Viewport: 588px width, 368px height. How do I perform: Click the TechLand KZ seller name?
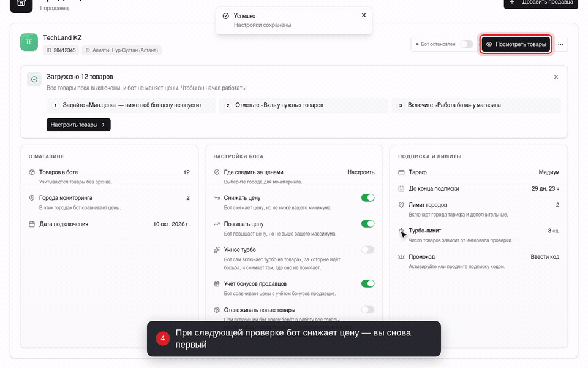62,38
